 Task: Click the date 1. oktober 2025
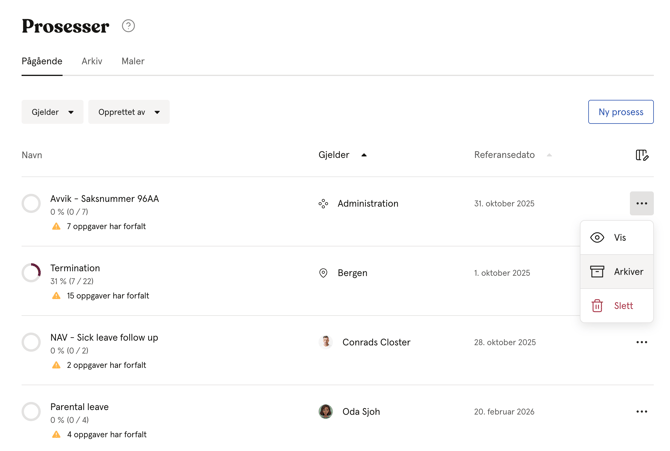502,273
